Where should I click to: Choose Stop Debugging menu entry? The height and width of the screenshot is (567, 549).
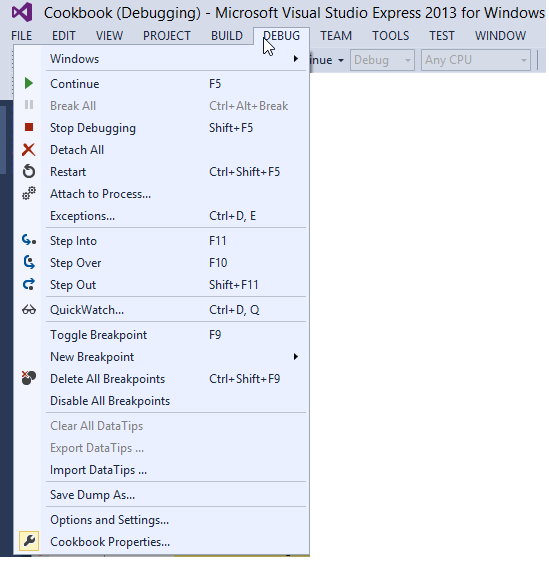(161, 128)
